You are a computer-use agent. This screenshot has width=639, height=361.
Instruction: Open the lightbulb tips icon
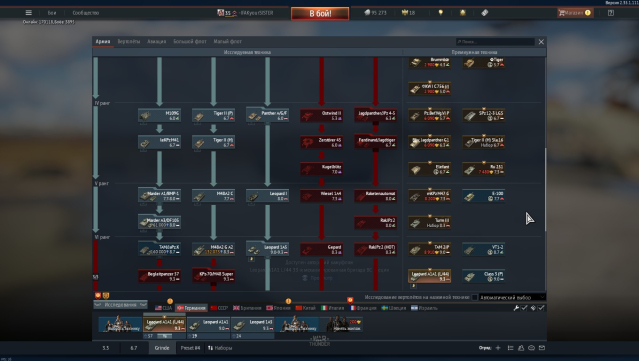[440, 13]
